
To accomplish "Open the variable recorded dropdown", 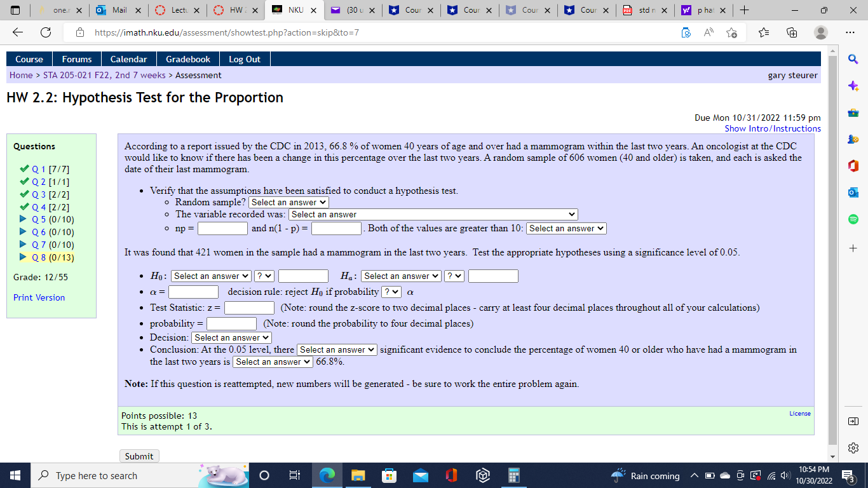I will tap(433, 215).
